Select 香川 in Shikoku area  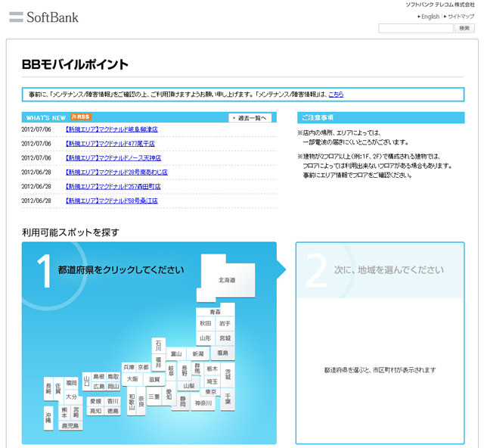pos(113,401)
